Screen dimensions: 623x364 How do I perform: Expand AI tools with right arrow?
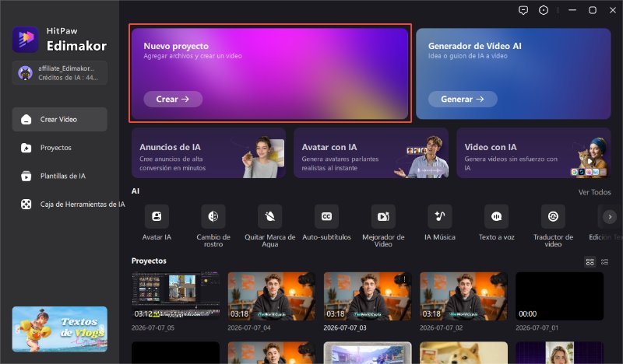(x=610, y=216)
